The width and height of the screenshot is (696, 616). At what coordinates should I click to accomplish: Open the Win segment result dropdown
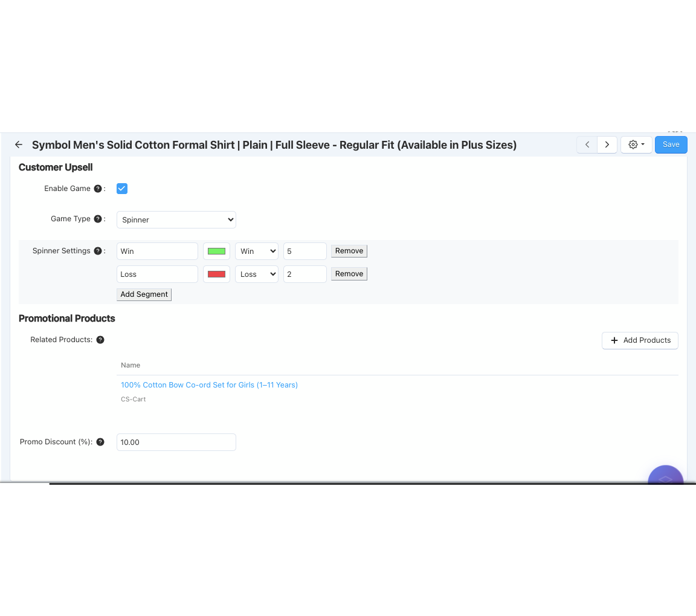click(x=256, y=251)
